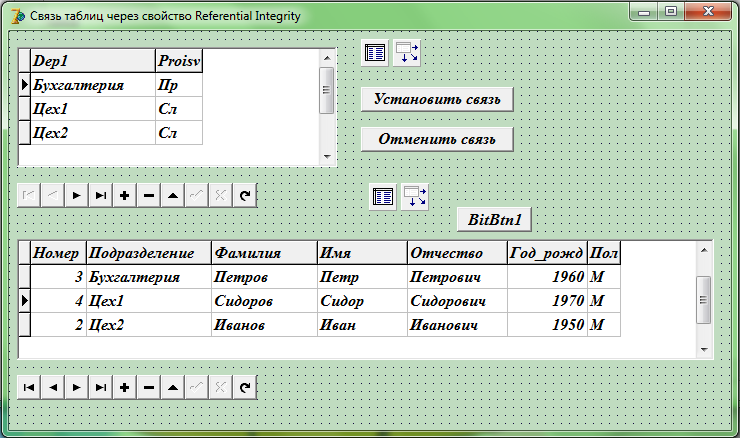Click the Пол column header
740x438 pixels.
pyautogui.click(x=604, y=253)
